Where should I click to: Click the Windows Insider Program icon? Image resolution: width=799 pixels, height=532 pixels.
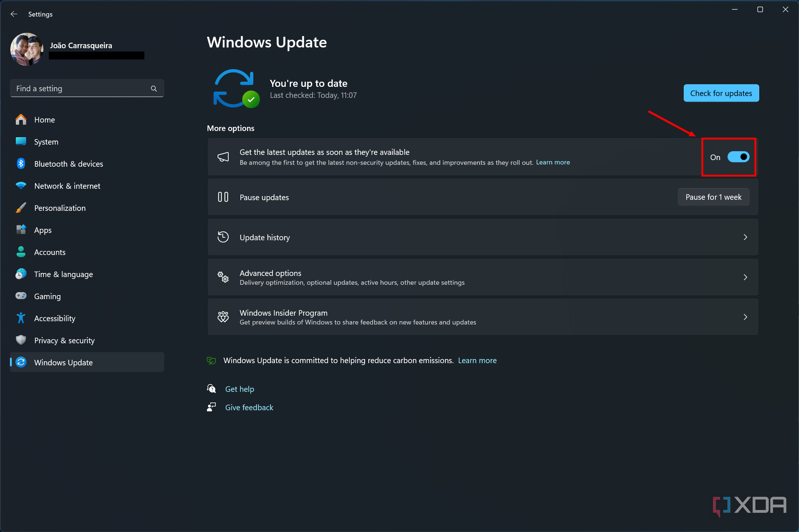223,317
